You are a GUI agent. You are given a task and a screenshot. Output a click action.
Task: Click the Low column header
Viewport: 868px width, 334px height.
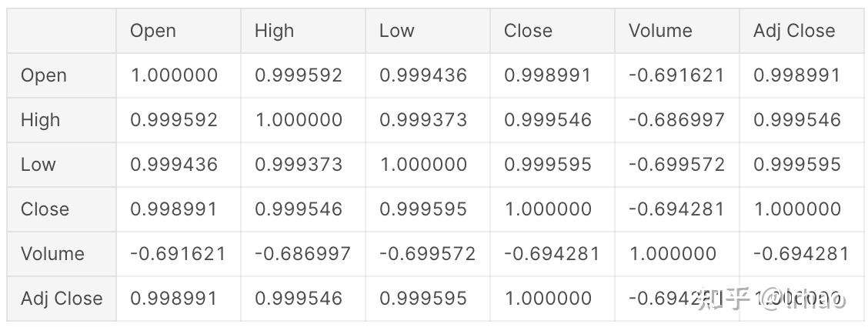point(396,31)
